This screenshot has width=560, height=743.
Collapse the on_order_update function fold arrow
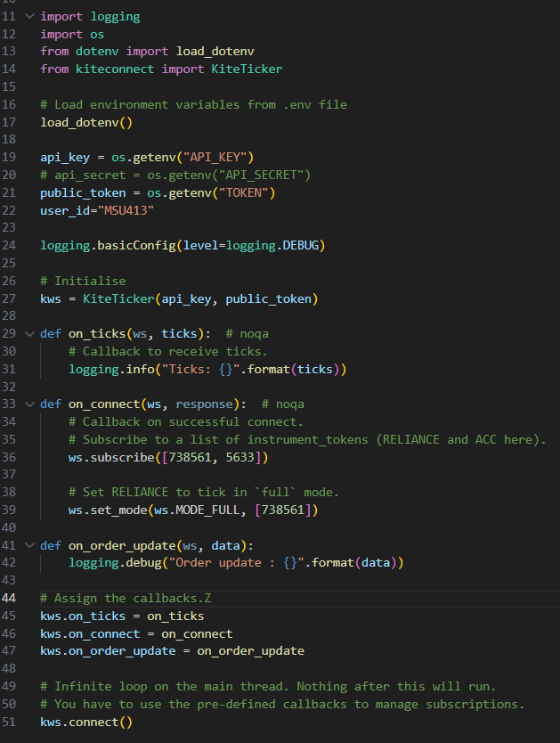pos(30,545)
